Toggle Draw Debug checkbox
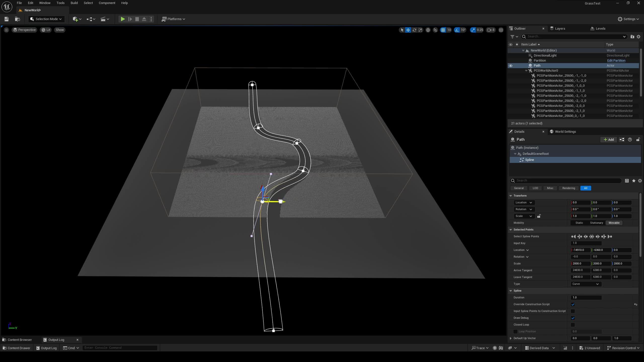This screenshot has height=362, width=644. click(x=573, y=318)
